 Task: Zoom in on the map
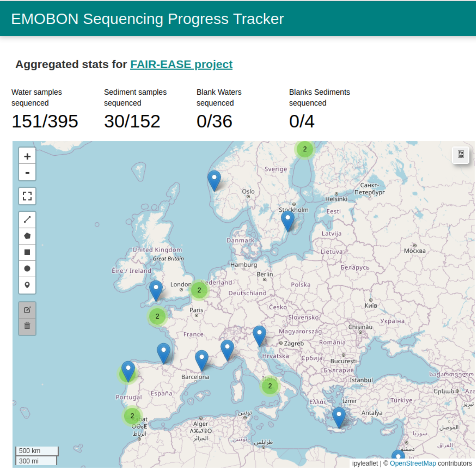(27, 156)
